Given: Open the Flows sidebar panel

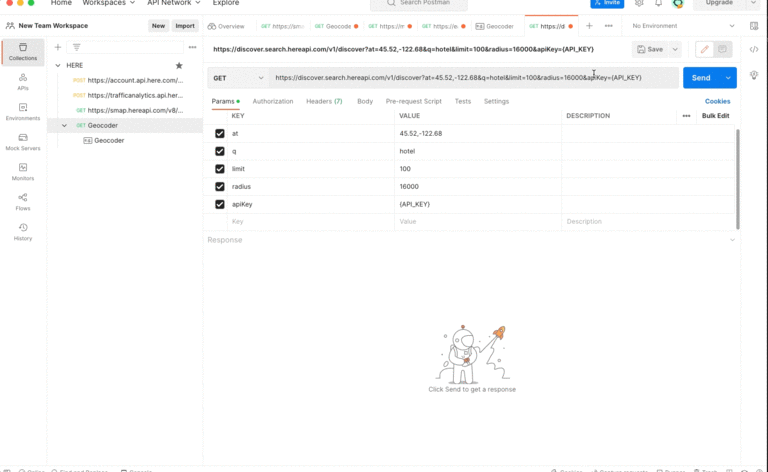Looking at the screenshot, I should 23,202.
